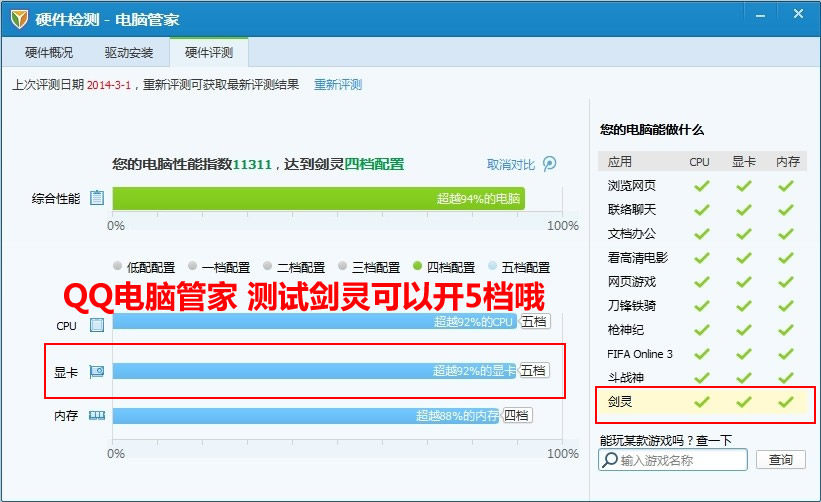Image resolution: width=821 pixels, height=502 pixels.
Task: Click the 超越94%的电脑 label
Action: tap(479, 198)
